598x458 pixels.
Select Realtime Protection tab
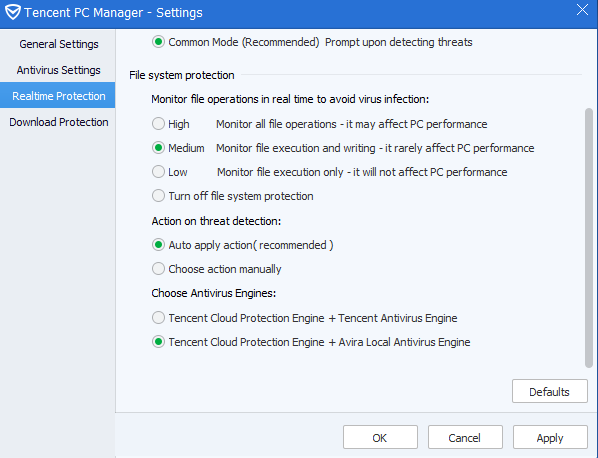coord(59,96)
